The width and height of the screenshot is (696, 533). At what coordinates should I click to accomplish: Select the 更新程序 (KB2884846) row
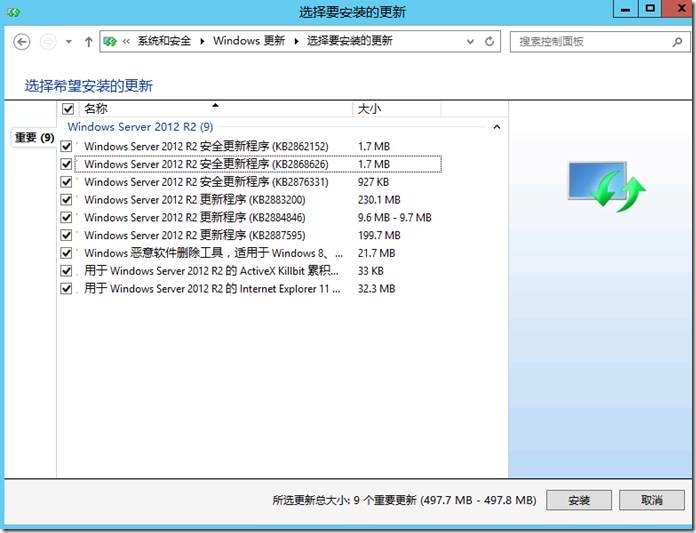tap(258, 217)
